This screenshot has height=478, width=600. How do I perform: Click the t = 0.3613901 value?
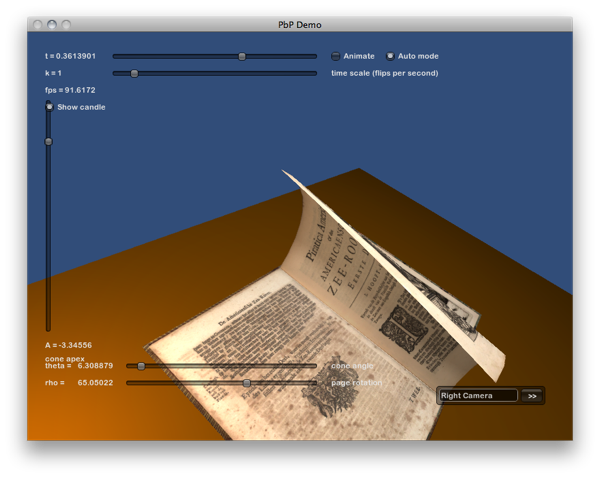tap(70, 56)
